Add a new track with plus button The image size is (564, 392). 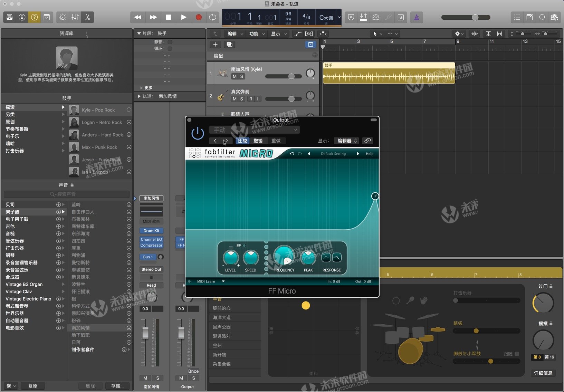pos(215,45)
